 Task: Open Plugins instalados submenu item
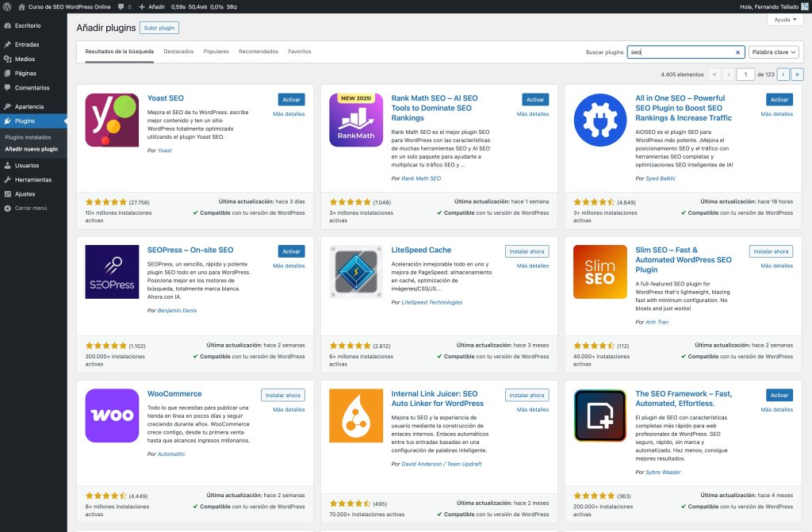(28, 137)
